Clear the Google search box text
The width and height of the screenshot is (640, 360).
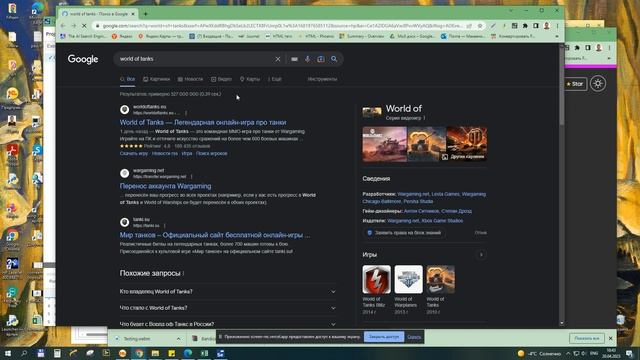pyautogui.click(x=278, y=59)
